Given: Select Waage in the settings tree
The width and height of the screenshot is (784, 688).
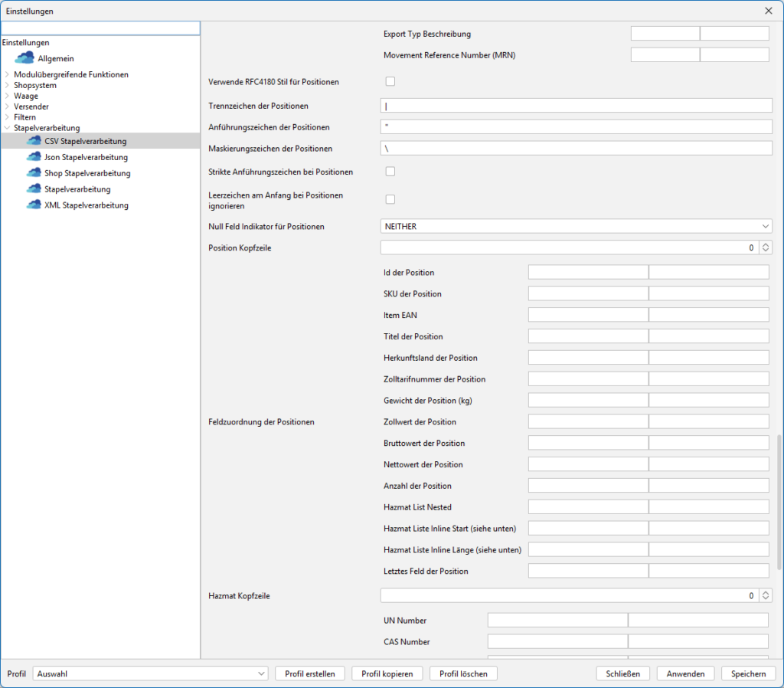Looking at the screenshot, I should point(26,96).
